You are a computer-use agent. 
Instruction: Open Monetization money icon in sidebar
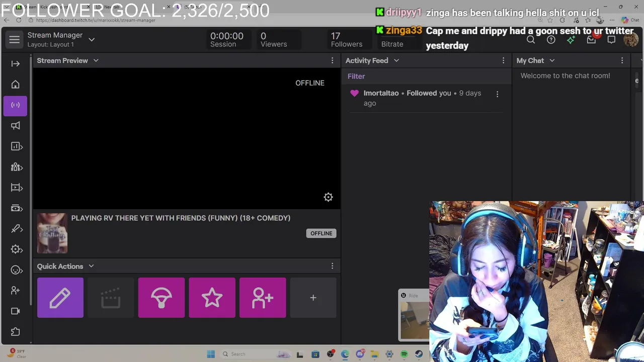point(16,208)
